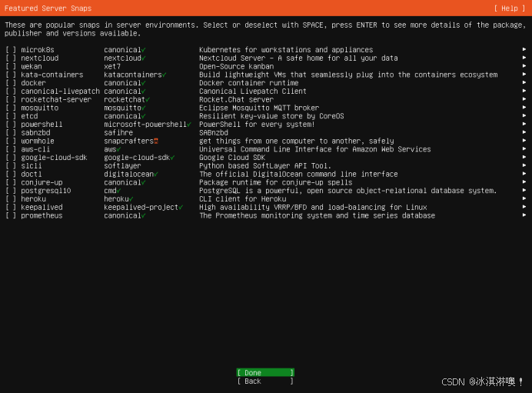Viewport: 532px width, 393px height.
Task: Click the safihre publisher text
Action: point(118,133)
